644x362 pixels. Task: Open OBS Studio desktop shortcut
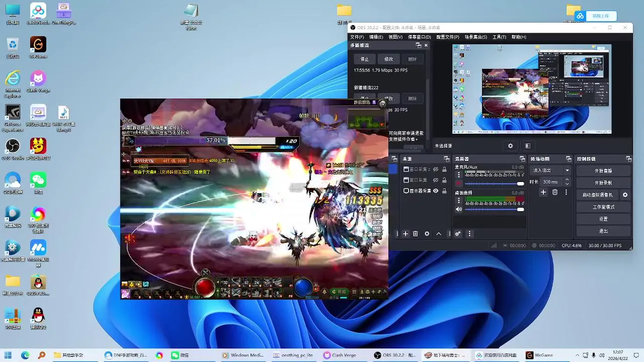point(13,149)
